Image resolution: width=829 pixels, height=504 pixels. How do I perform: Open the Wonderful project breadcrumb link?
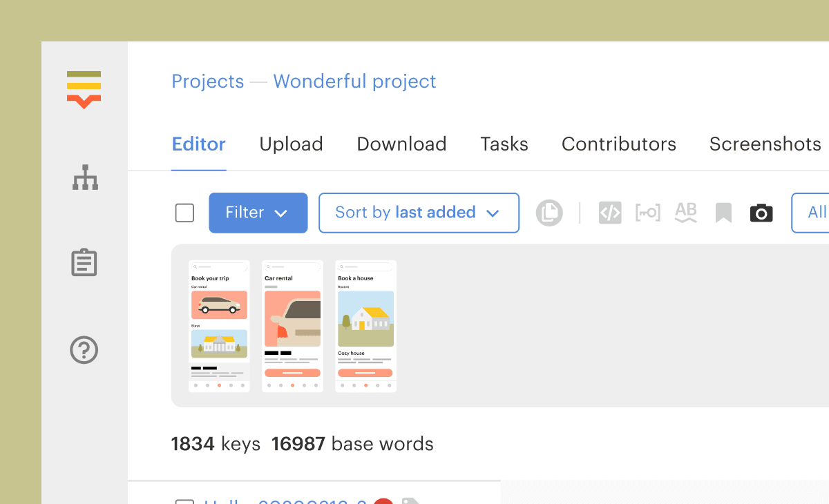(354, 81)
